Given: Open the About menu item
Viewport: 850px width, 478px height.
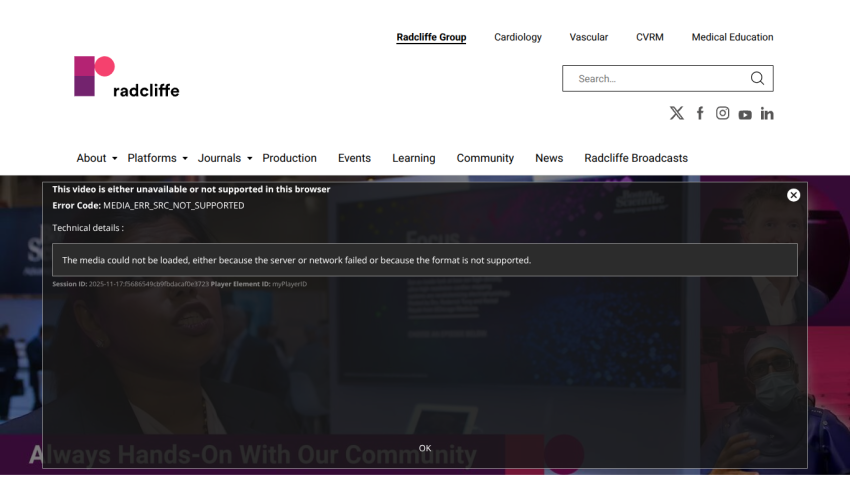Looking at the screenshot, I should pos(91,158).
